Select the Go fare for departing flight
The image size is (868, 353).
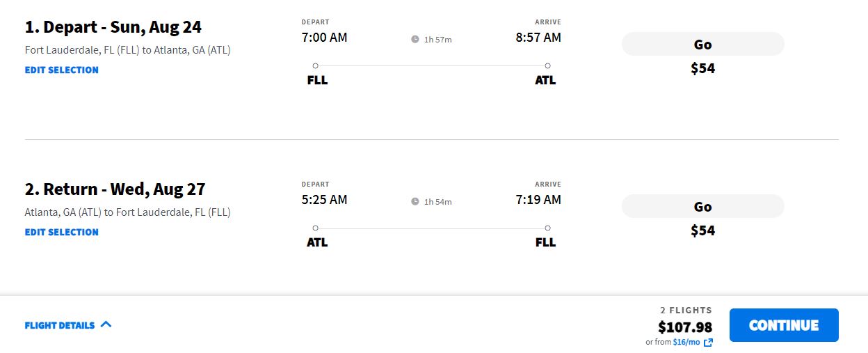point(702,44)
